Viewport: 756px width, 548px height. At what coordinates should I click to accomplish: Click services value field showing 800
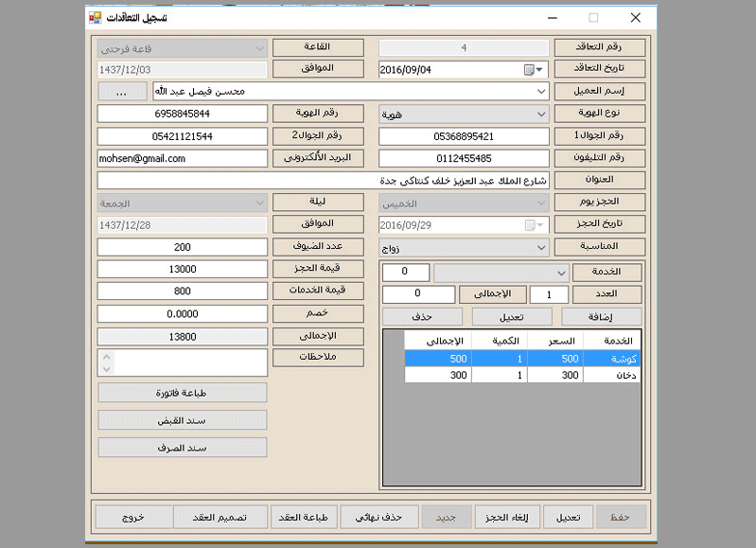183,291
